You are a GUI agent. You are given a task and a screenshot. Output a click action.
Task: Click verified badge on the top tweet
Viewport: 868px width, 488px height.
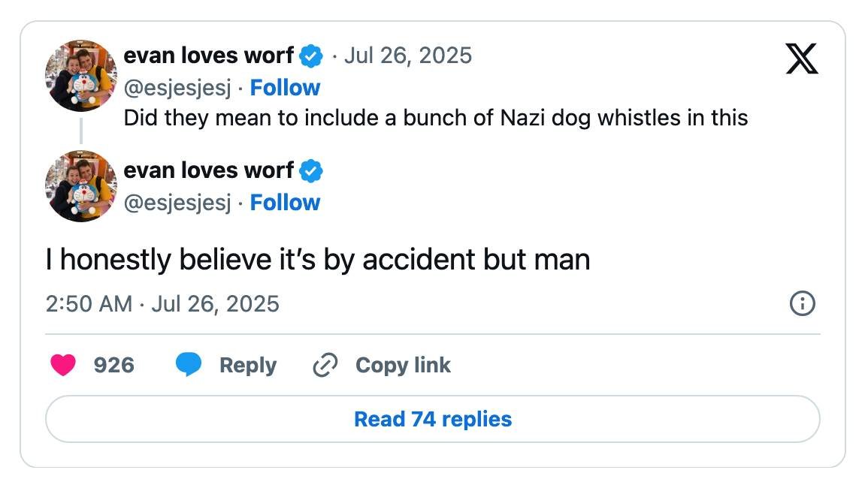click(311, 56)
